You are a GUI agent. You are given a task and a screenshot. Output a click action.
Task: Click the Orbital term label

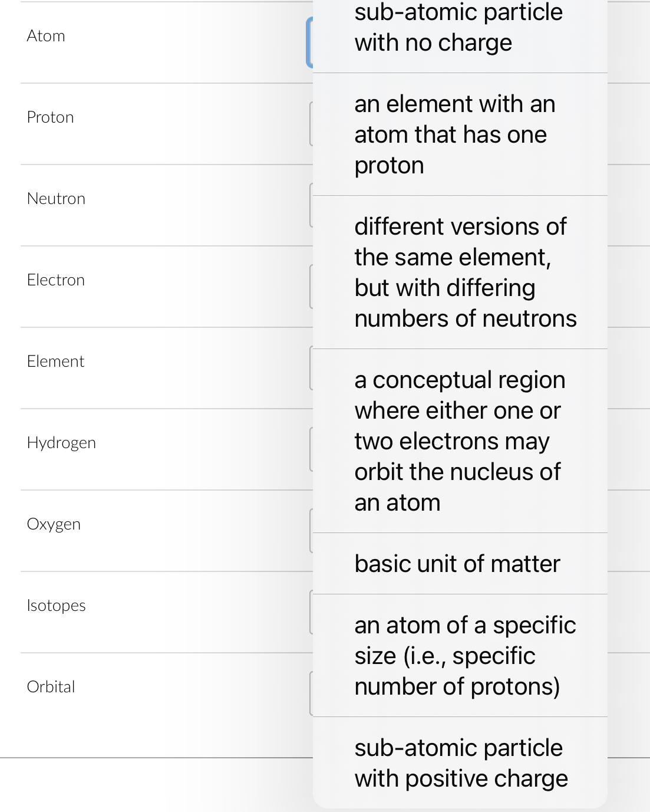[51, 686]
